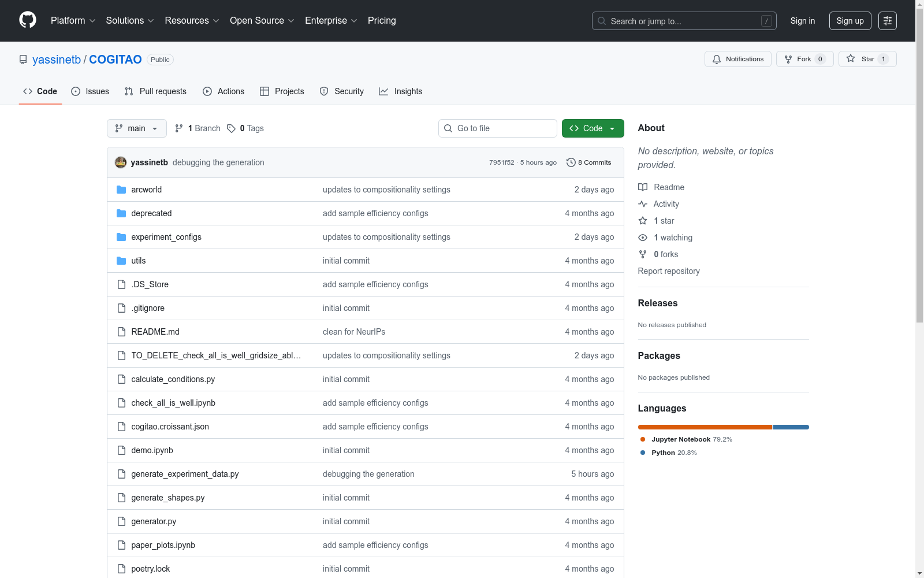This screenshot has width=924, height=578.
Task: Click the forks icon beside '0 forks'
Action: (x=643, y=254)
